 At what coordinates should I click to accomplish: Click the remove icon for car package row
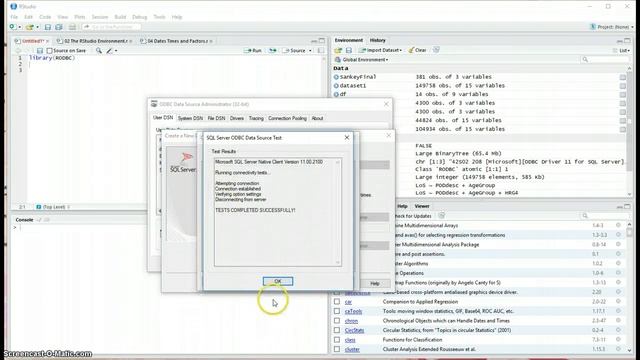click(618, 302)
